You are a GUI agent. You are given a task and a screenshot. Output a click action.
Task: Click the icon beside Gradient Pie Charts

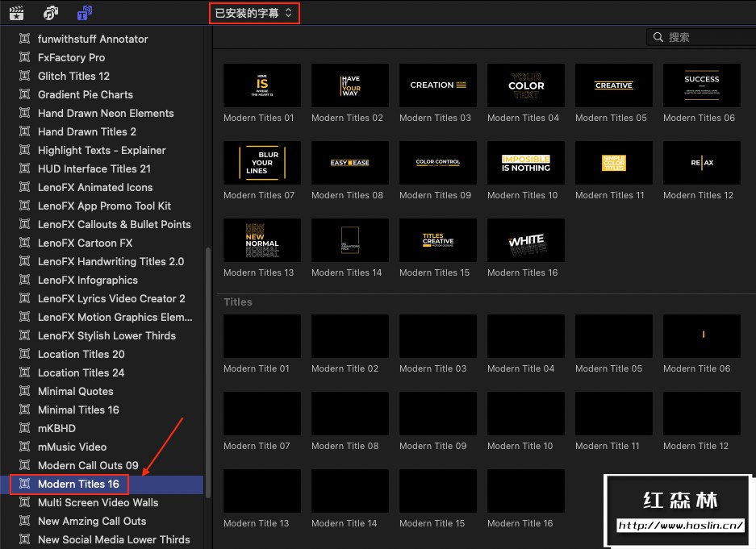click(24, 94)
